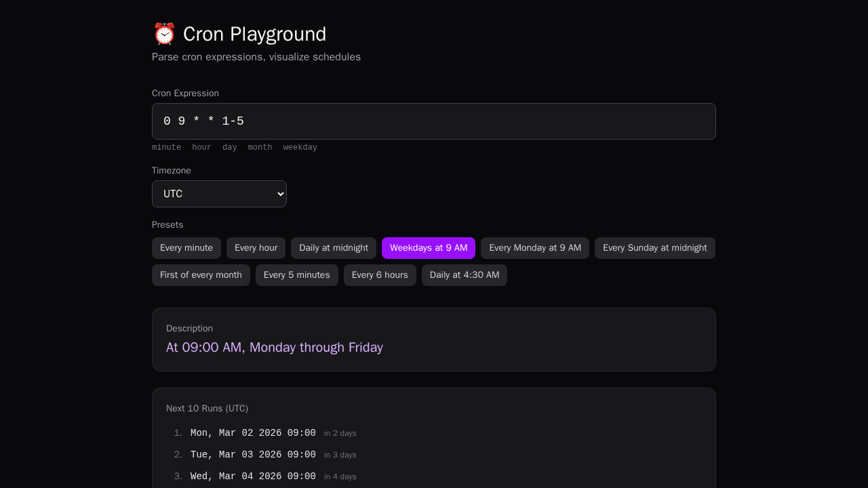Select the Every minute preset
868x488 pixels.
coord(186,248)
